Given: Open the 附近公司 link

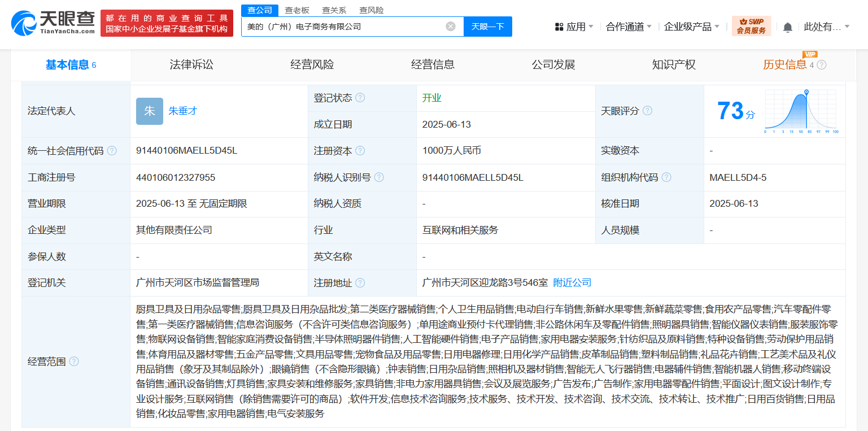Looking at the screenshot, I should (572, 282).
